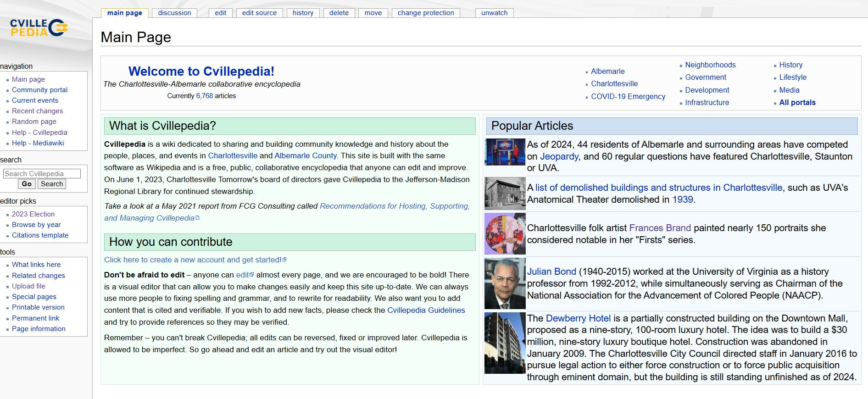Click the 6,768 articles count link
868x399 pixels.
click(x=205, y=96)
